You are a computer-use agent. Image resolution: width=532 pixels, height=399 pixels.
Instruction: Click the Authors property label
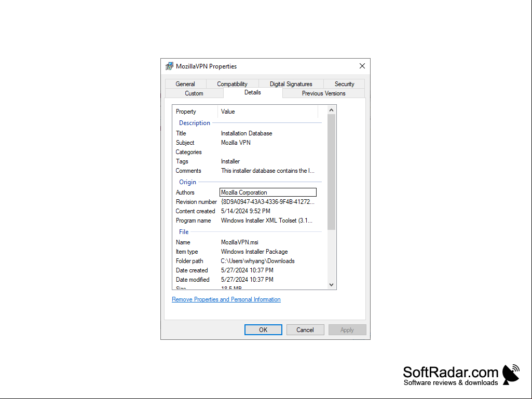pyautogui.click(x=185, y=192)
